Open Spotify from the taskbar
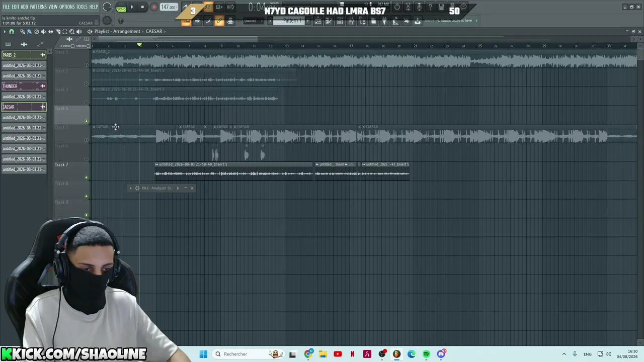 [x=426, y=354]
